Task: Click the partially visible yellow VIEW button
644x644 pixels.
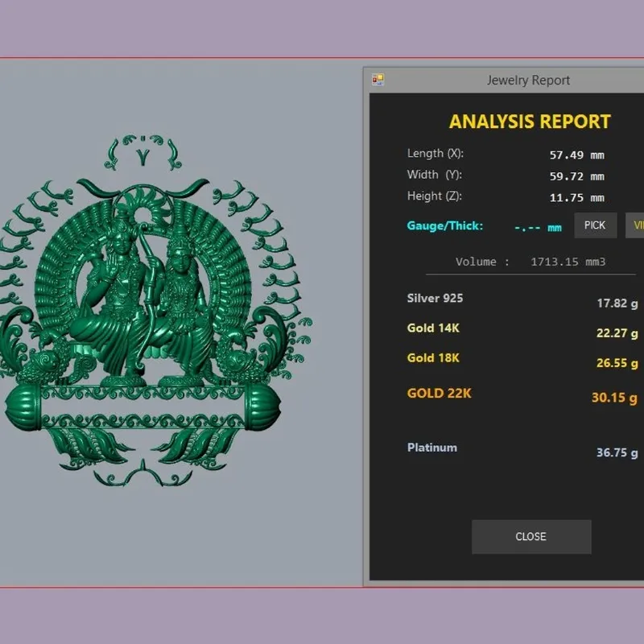Action: [x=635, y=225]
